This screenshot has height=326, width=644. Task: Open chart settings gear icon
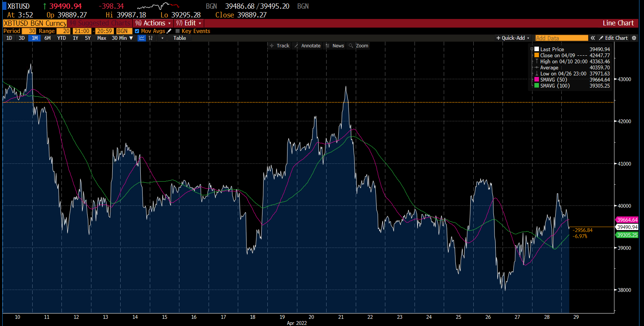(x=634, y=38)
